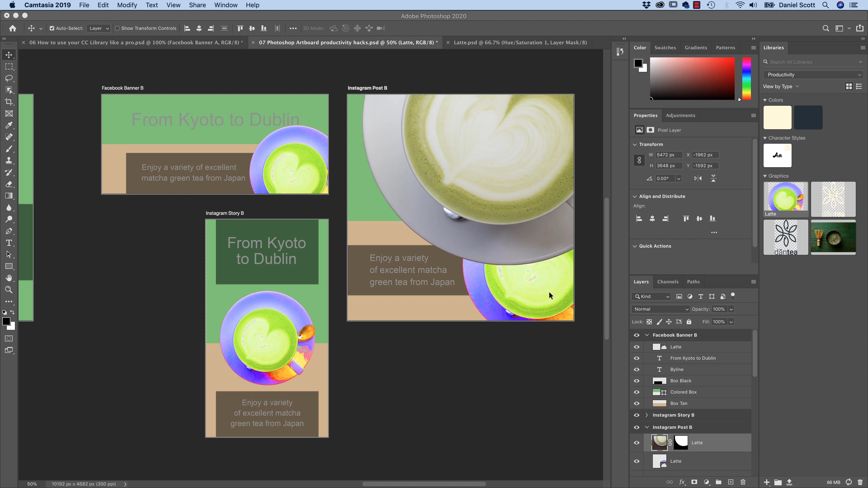This screenshot has height=488, width=868.
Task: Open the Normal blend mode dropdown
Action: [x=661, y=309]
